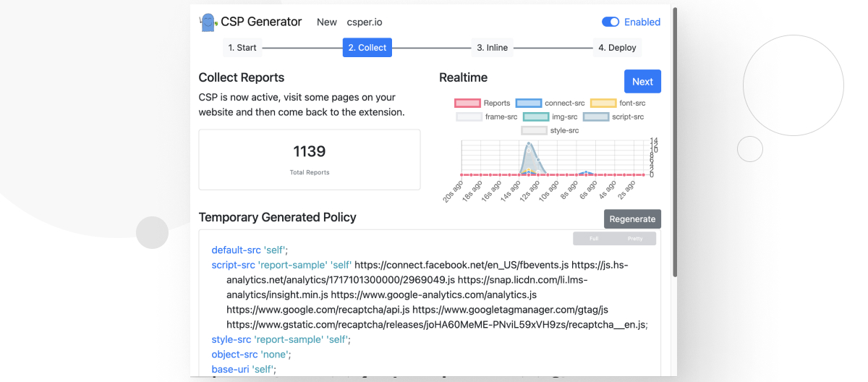Toggle the font-src legend swatch
Image resolution: width=868 pixels, height=382 pixels.
[x=603, y=103]
